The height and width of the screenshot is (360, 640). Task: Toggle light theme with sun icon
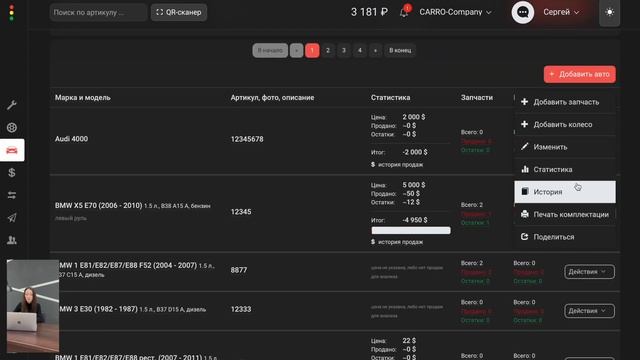[x=609, y=12]
